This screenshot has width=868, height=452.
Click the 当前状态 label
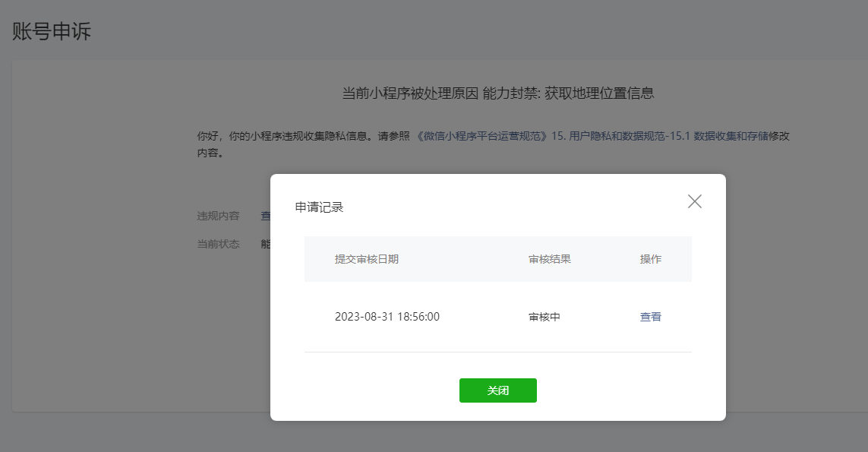coord(218,244)
